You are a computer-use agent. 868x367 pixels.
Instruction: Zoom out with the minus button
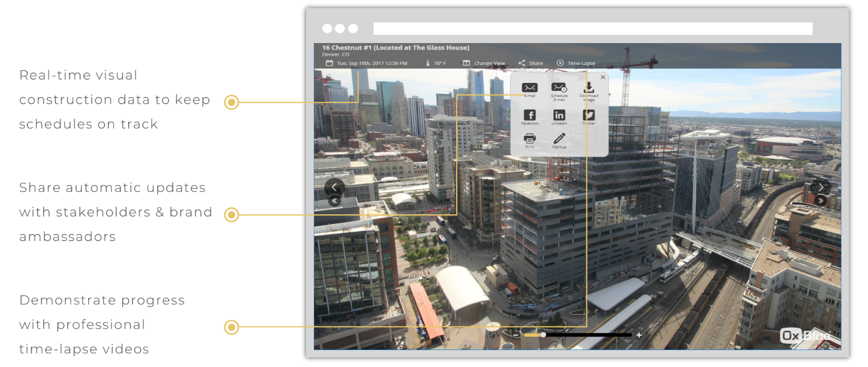(x=517, y=335)
